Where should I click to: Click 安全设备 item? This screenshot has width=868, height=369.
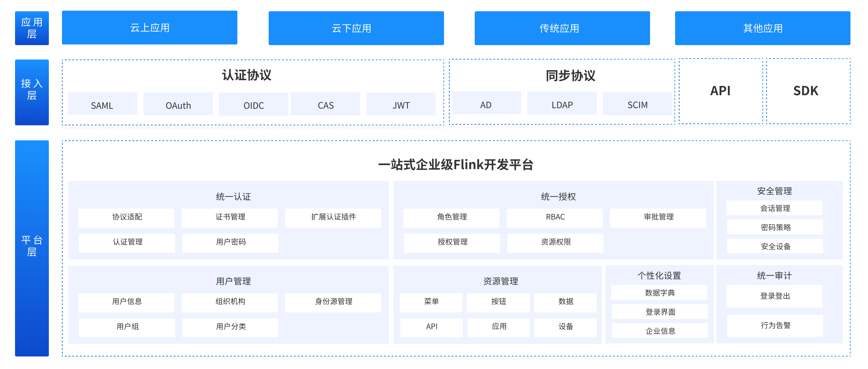(775, 246)
